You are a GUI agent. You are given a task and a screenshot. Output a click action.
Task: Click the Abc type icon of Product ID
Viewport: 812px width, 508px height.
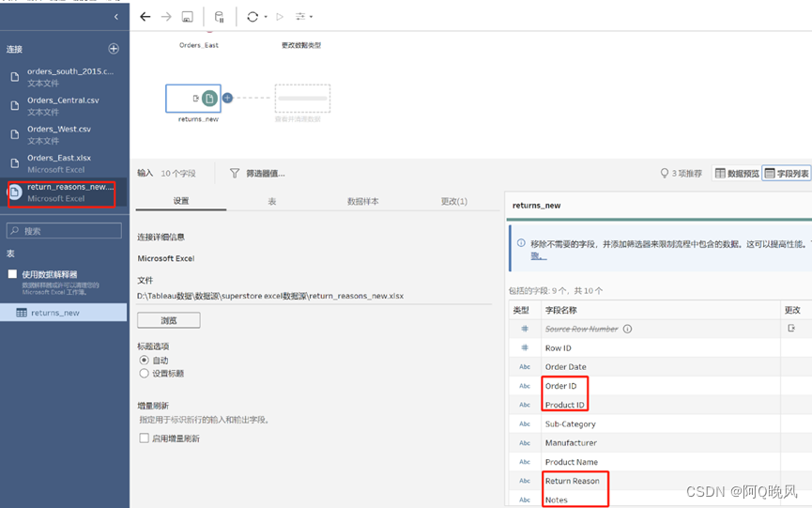point(525,405)
